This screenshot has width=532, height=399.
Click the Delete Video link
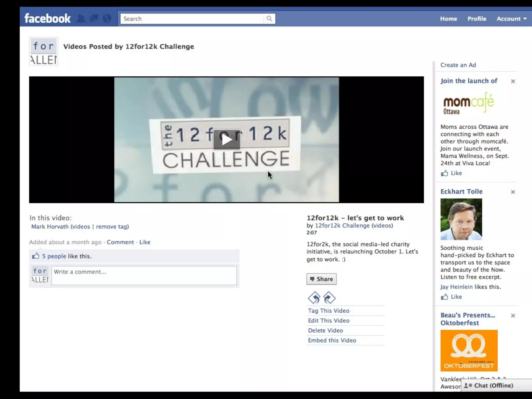click(x=325, y=330)
